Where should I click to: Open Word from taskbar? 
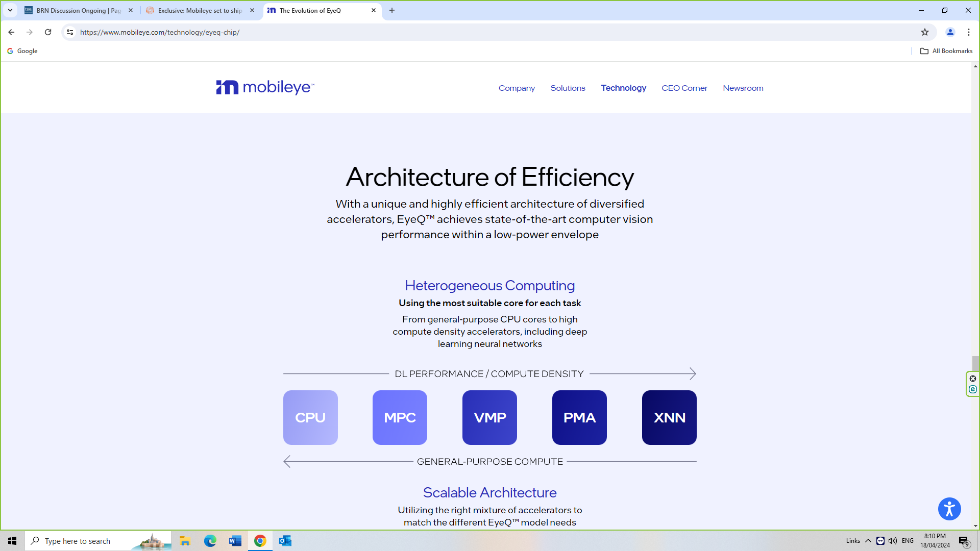pyautogui.click(x=235, y=541)
